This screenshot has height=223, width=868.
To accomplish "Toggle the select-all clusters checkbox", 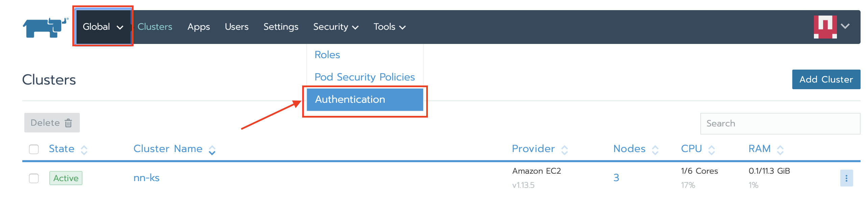I will point(34,149).
